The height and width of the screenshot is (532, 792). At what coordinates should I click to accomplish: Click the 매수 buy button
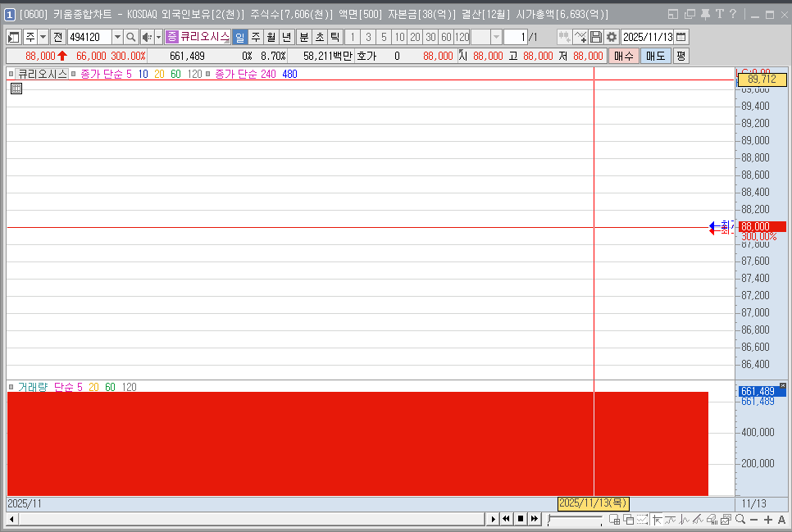pyautogui.click(x=624, y=56)
